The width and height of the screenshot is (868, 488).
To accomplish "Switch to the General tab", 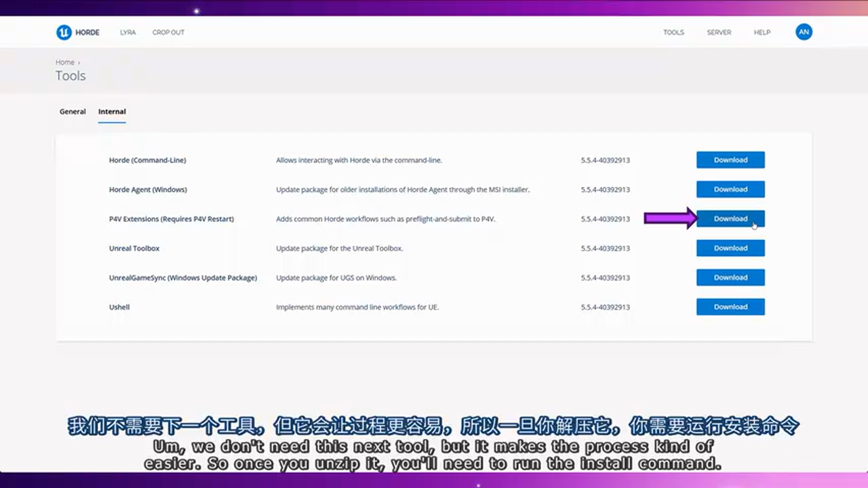I will (73, 112).
